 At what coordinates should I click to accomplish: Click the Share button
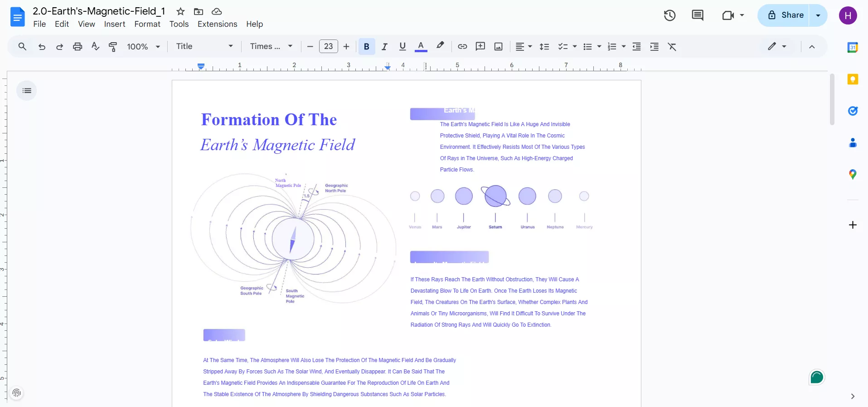click(x=786, y=15)
